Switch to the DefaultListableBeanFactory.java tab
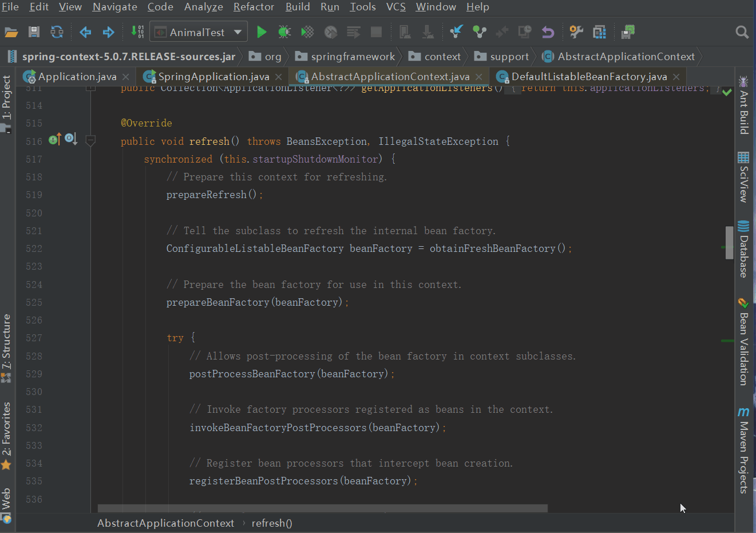The height and width of the screenshot is (533, 756). click(589, 76)
